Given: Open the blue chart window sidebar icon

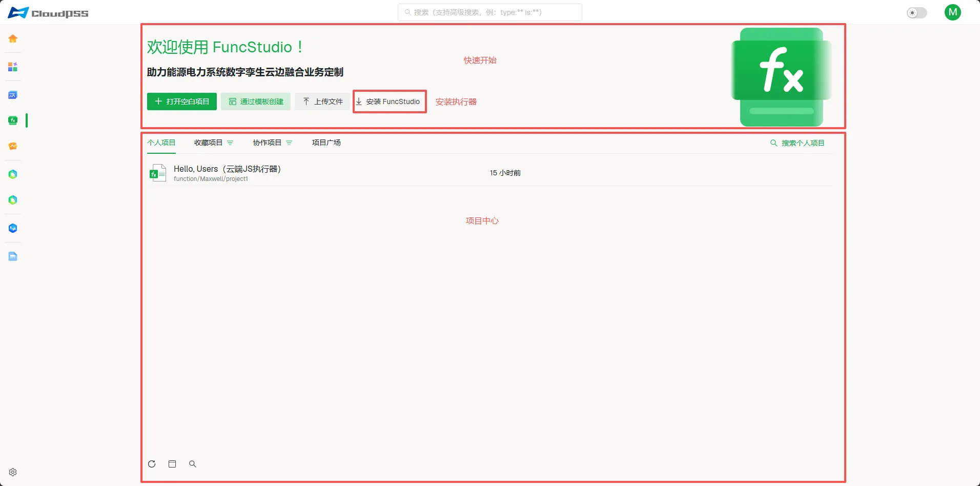Looking at the screenshot, I should 13,95.
